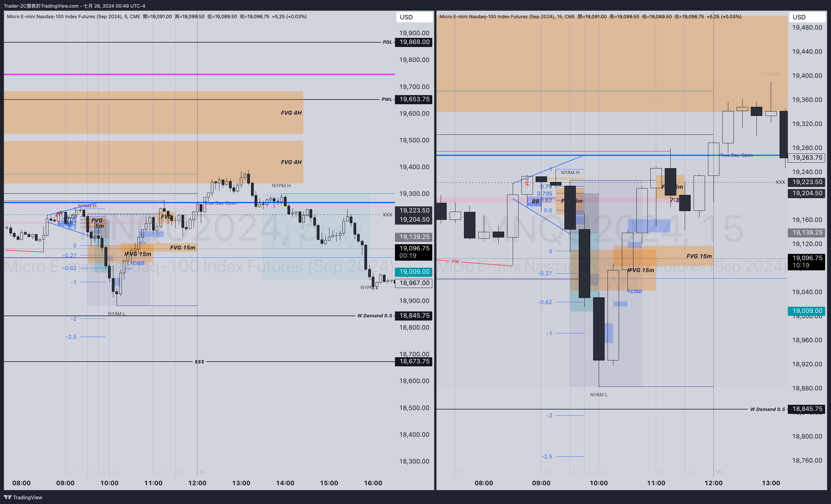Click the NYAM.L label on the 15-minute chart

click(599, 395)
